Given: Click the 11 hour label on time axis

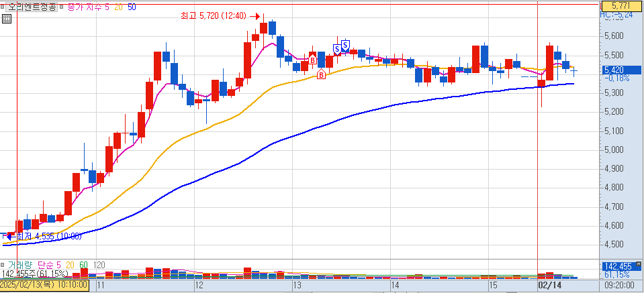Looking at the screenshot, I should 101,284.
